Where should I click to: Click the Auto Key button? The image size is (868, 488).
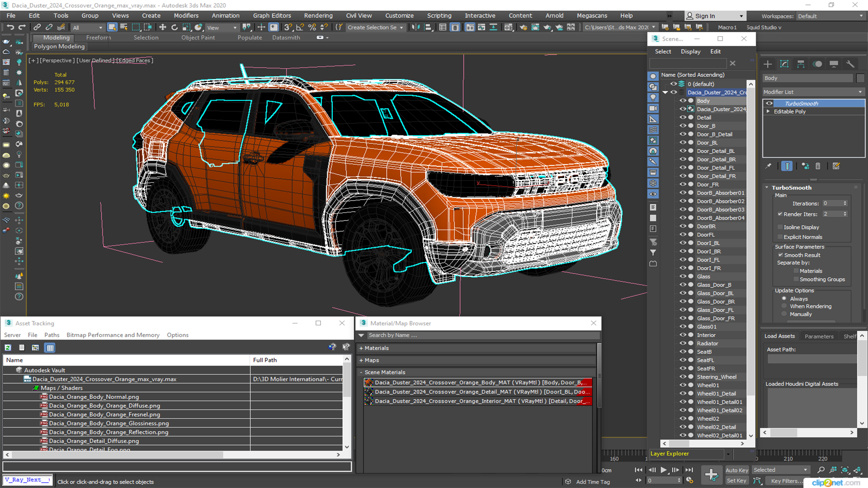(x=737, y=470)
